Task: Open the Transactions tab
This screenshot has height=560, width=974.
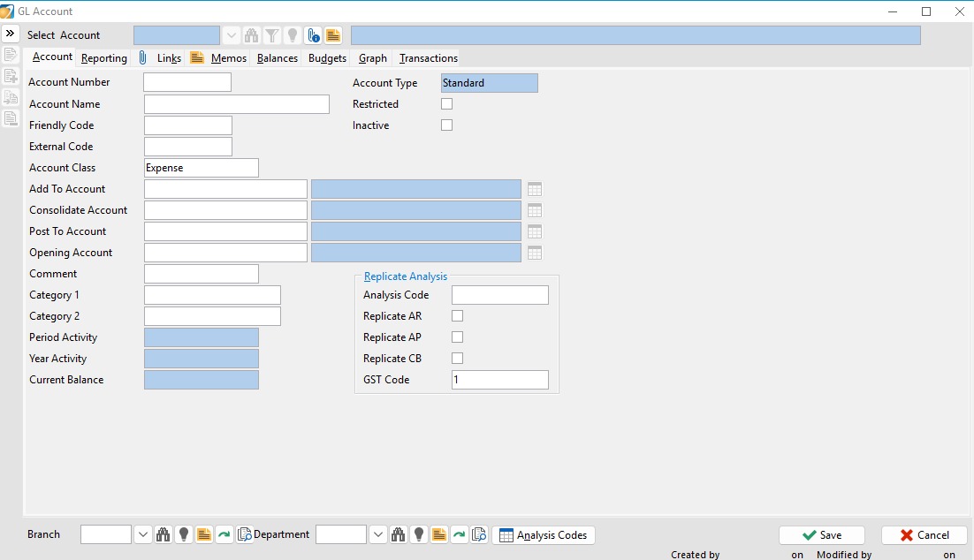Action: (x=429, y=57)
